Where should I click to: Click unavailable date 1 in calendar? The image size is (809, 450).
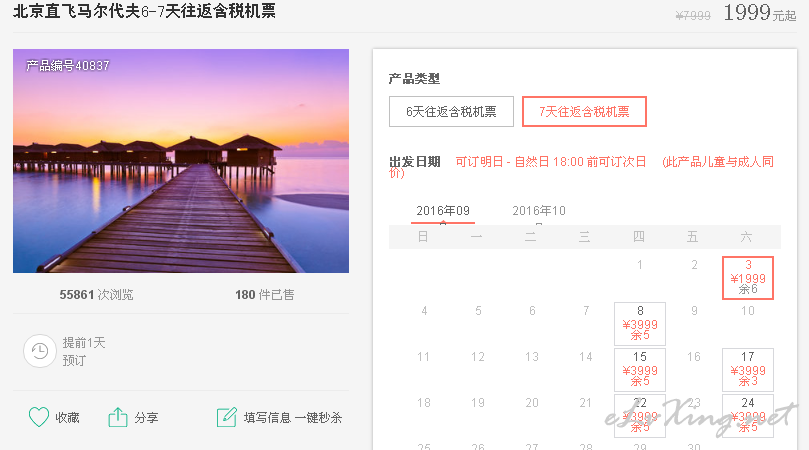pyautogui.click(x=640, y=265)
